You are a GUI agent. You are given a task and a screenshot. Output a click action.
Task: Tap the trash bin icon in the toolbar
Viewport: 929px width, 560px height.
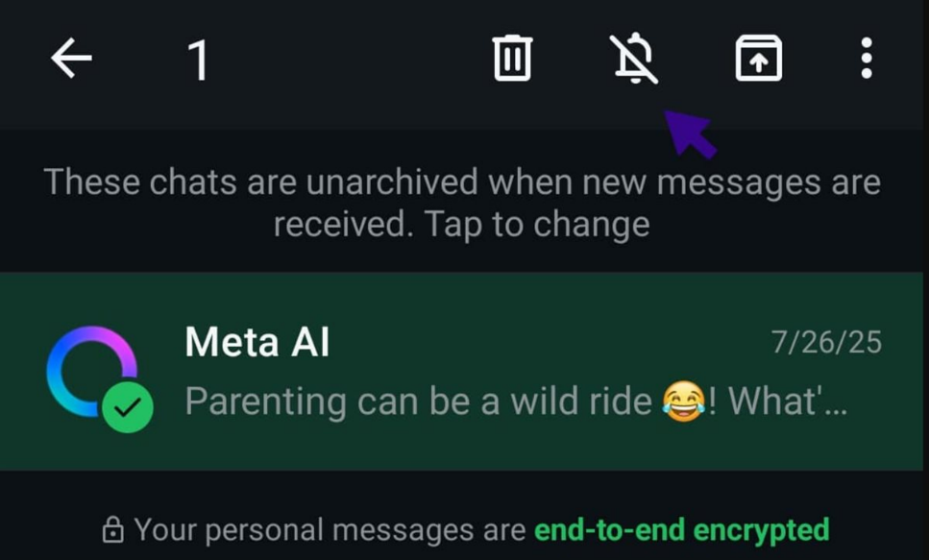(511, 58)
